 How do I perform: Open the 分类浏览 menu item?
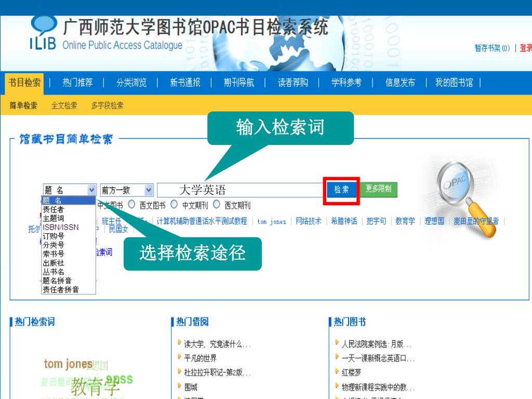pos(131,83)
